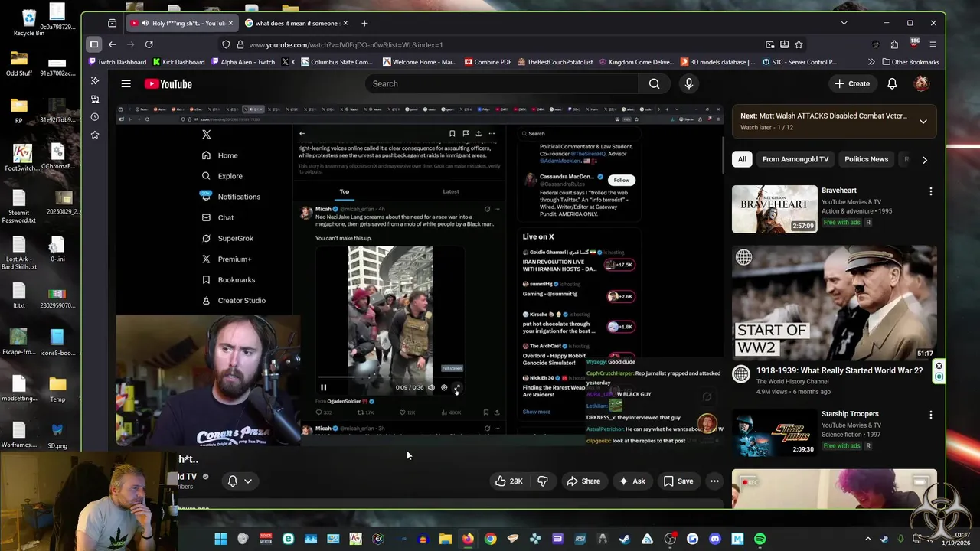Screen dimensions: 980x551
Task: Mute the video with speaker icon
Action: (x=431, y=388)
